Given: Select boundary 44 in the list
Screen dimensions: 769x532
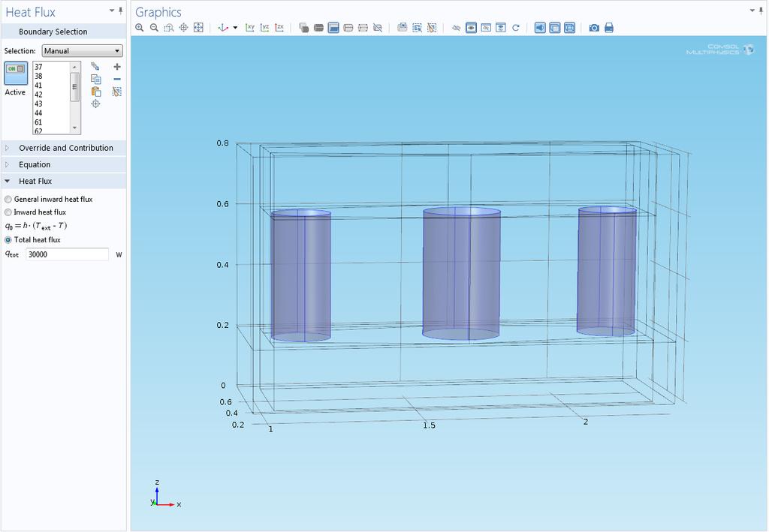Looking at the screenshot, I should [38, 113].
